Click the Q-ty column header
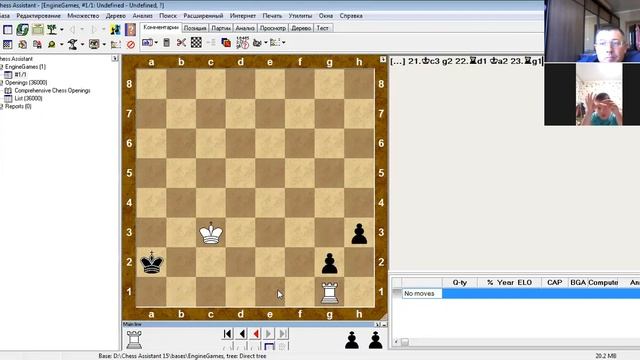 (460, 282)
